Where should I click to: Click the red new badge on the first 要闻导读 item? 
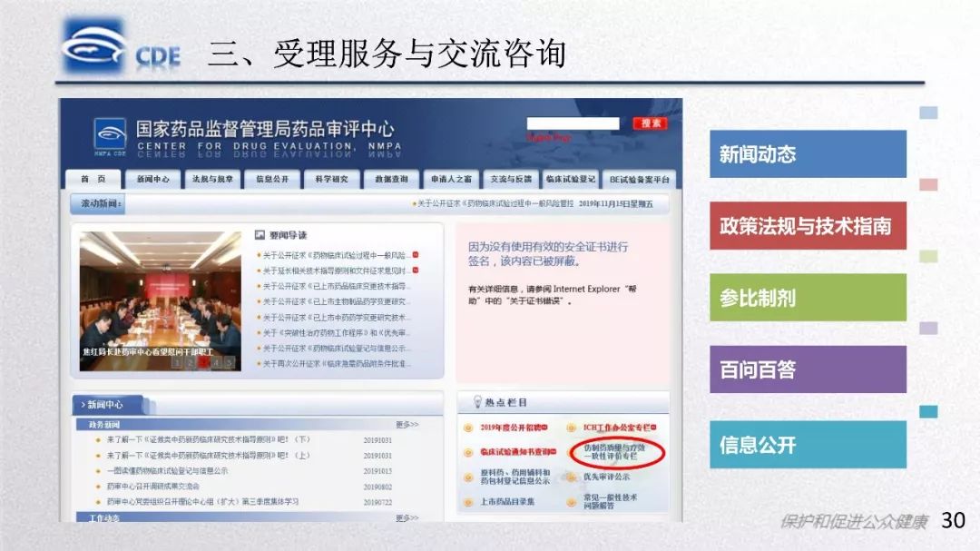pos(416,254)
